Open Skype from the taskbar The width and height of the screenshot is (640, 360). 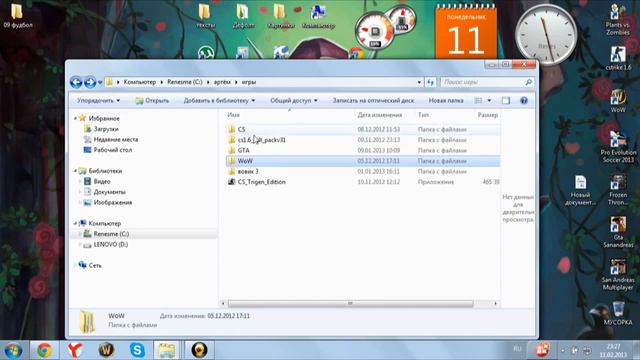(137, 350)
